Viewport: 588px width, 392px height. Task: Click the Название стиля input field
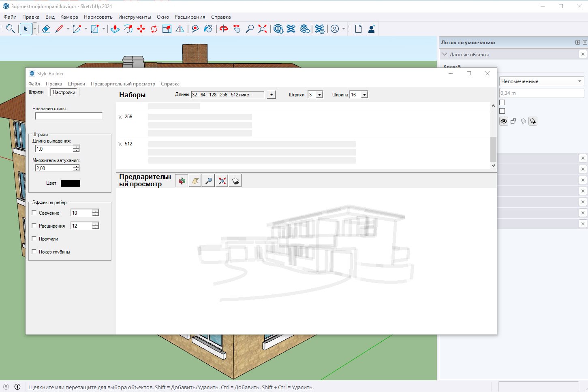[69, 116]
